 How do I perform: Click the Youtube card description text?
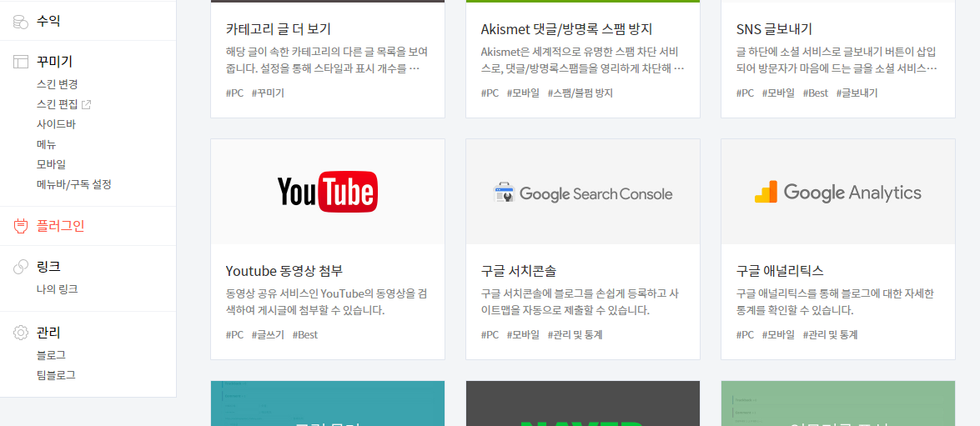[327, 302]
